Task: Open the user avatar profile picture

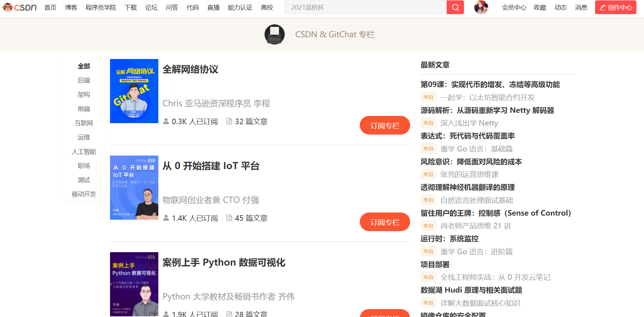Action: click(x=481, y=7)
